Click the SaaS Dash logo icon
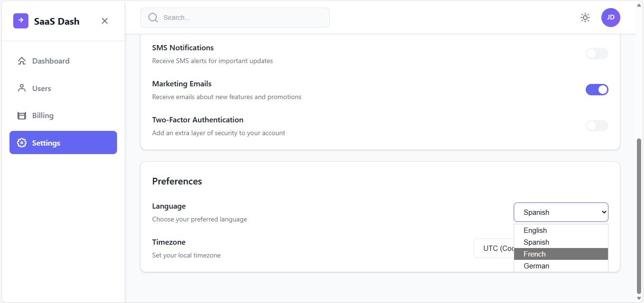Screen dimensions: 644x303 pos(21,21)
